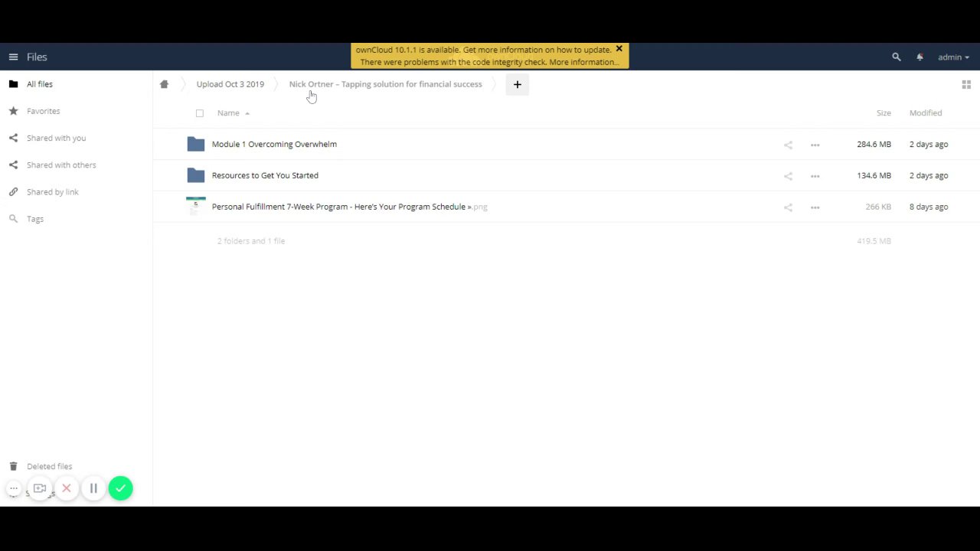Open the hamburger app menu beside Files

(13, 57)
